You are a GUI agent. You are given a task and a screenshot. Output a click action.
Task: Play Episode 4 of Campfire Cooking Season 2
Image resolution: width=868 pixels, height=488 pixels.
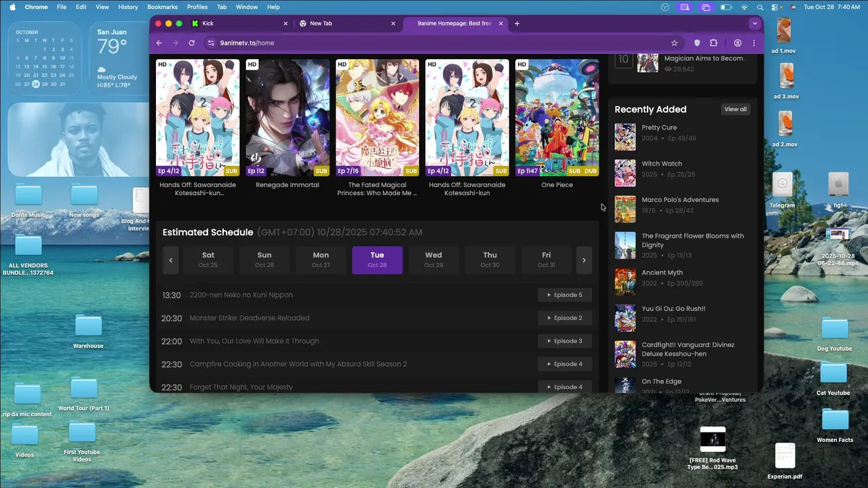(x=565, y=364)
